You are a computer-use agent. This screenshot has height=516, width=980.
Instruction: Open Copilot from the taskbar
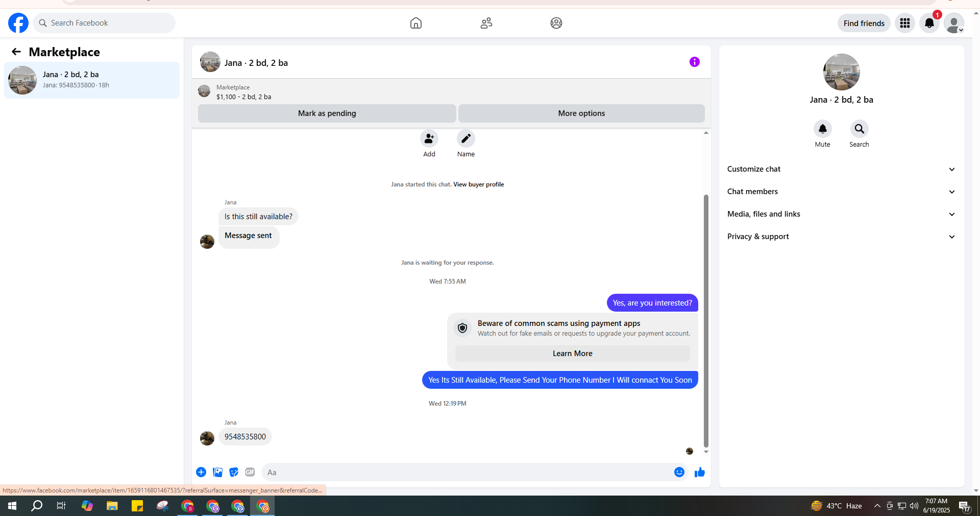87,506
